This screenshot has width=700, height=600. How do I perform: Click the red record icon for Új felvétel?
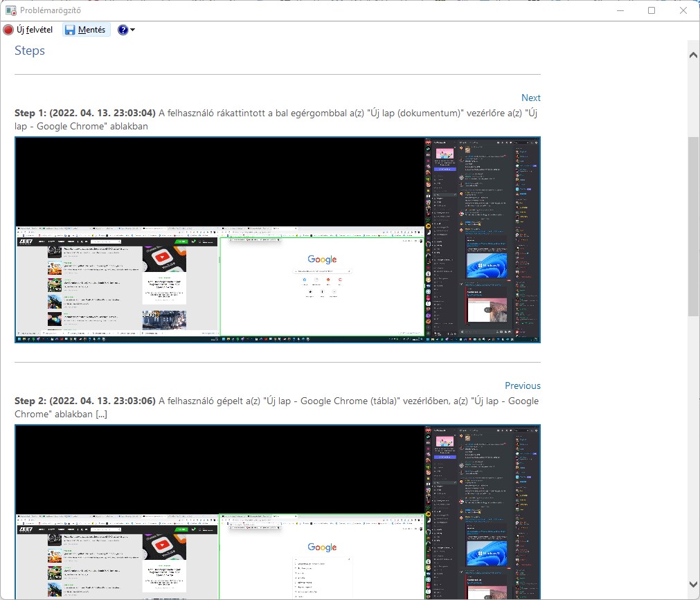8,30
